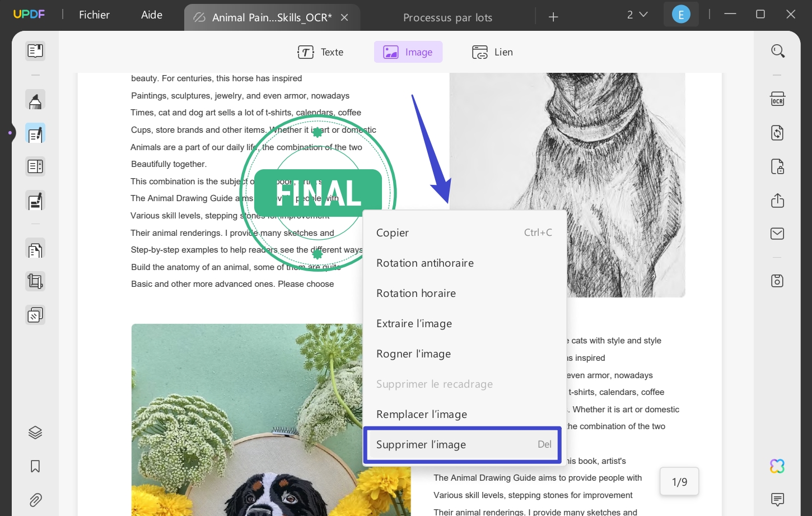The image size is (812, 516).
Task: Run OCR text recognition icon
Action: (x=778, y=99)
